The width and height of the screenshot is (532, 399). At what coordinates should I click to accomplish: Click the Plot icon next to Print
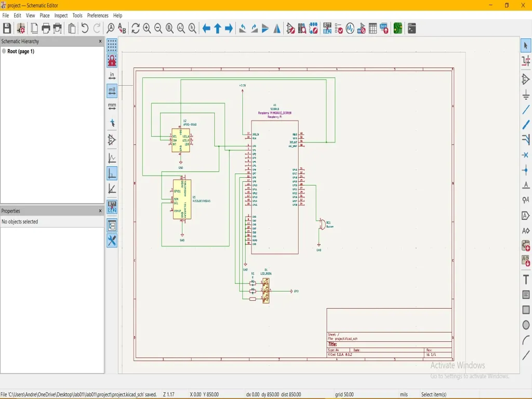58,29
